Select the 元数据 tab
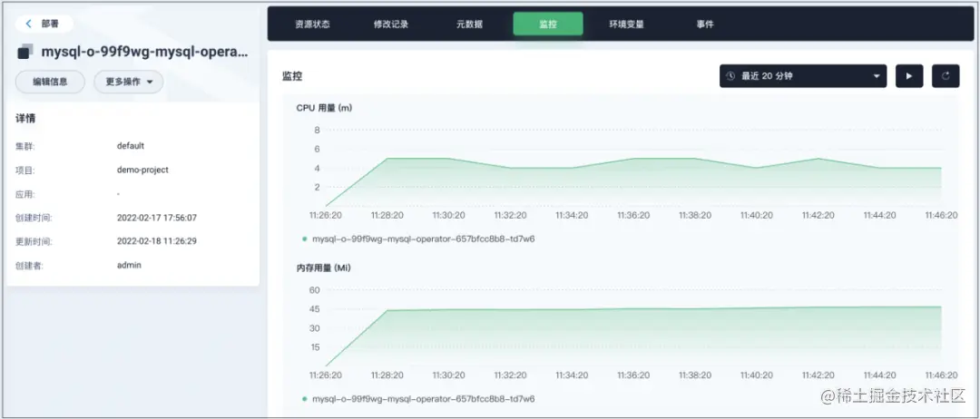980x419 pixels. 469,24
